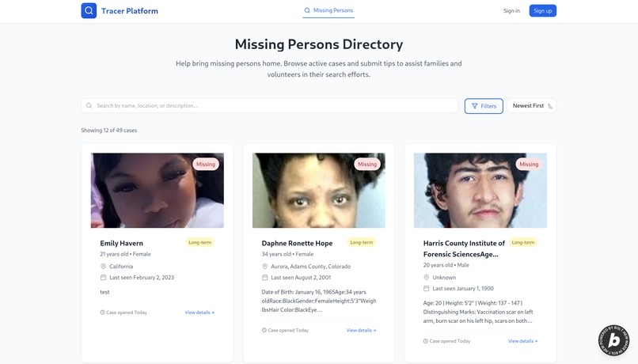Click Long-term tag on Harris County card

(523, 242)
